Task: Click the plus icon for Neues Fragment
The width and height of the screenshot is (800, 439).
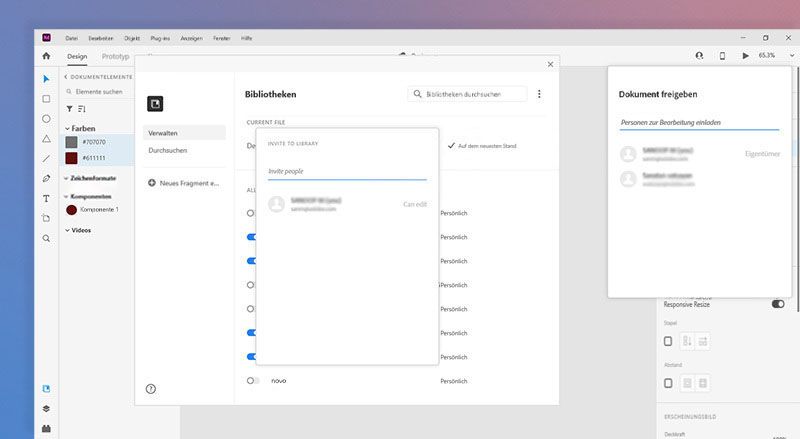Action: pos(152,183)
